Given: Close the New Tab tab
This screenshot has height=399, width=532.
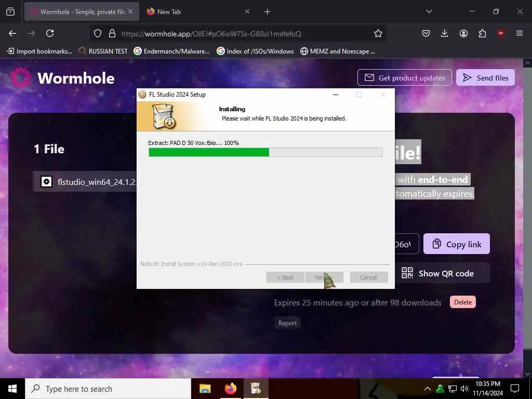Looking at the screenshot, I should point(247,11).
